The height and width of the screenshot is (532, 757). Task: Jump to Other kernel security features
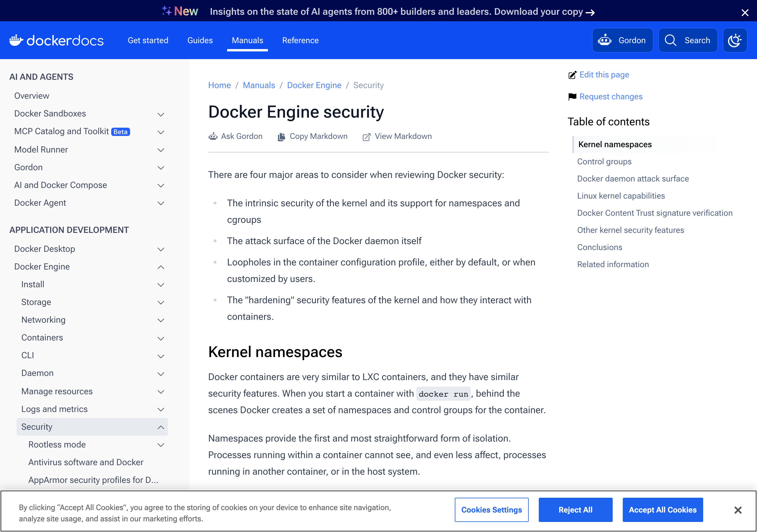coord(630,230)
